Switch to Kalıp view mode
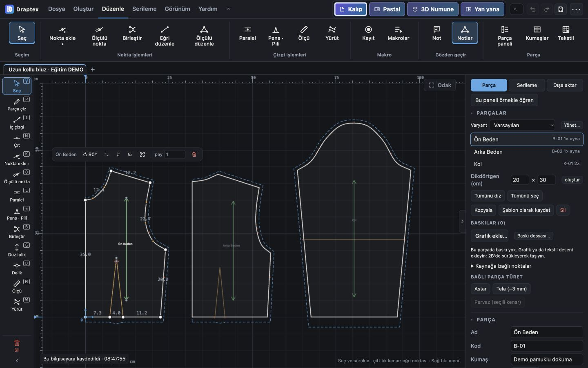Viewport: 588px width, 368px height. point(351,9)
